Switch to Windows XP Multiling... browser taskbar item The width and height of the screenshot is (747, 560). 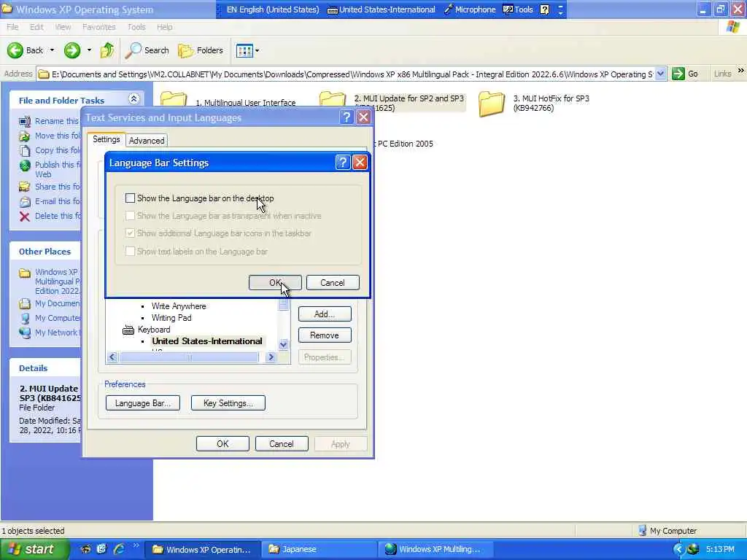[435, 549]
